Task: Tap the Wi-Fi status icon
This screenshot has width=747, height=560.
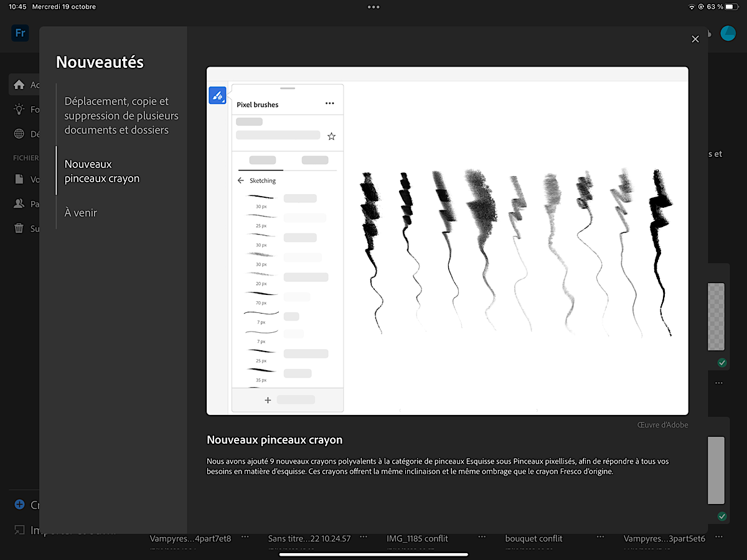Action: [x=691, y=7]
